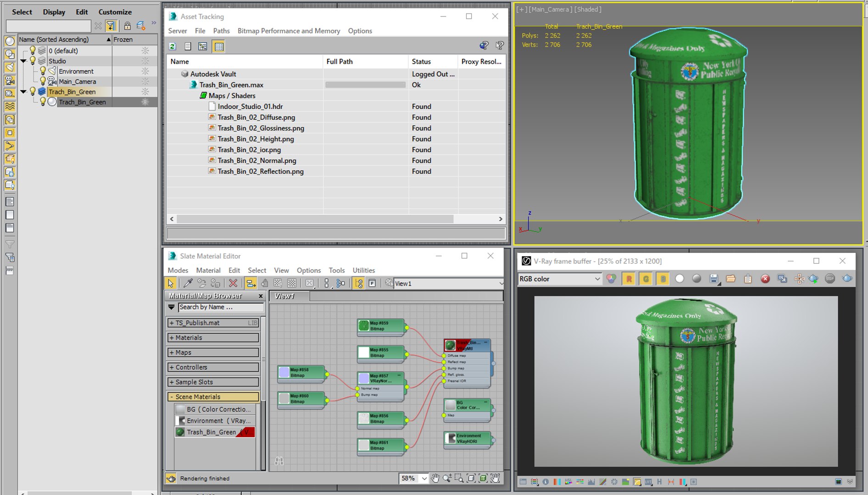This screenshot has width=868, height=495.
Task: Save the rendered image in frame buffer
Action: coord(714,279)
